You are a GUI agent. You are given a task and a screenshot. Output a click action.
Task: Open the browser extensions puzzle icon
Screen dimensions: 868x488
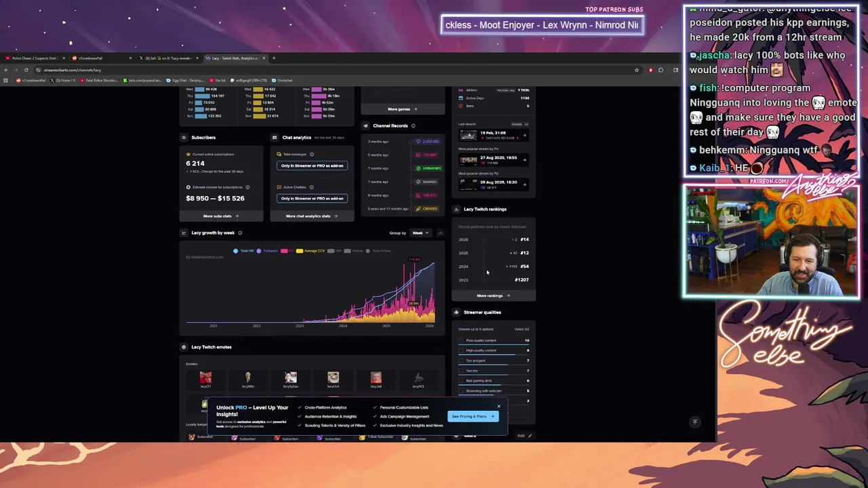661,70
